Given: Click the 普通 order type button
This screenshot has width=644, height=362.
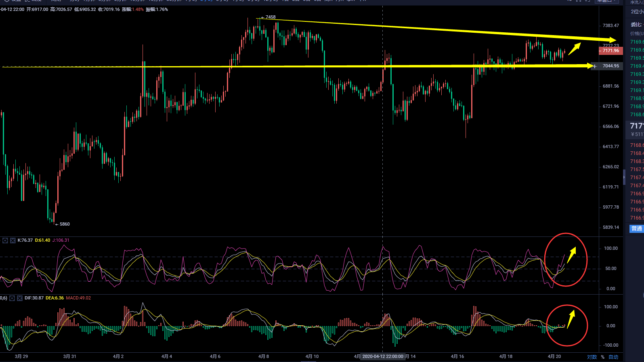Looking at the screenshot, I should 637,229.
